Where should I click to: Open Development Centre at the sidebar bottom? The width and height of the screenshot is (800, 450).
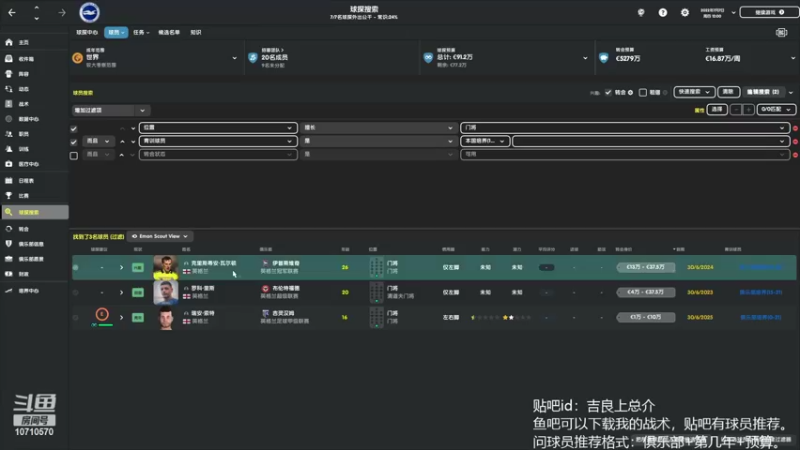click(9, 290)
